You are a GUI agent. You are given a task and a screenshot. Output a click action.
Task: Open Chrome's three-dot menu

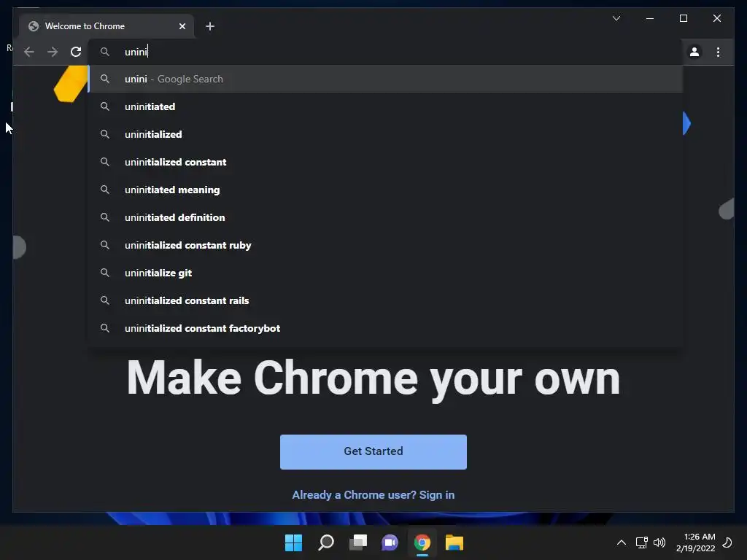(718, 52)
